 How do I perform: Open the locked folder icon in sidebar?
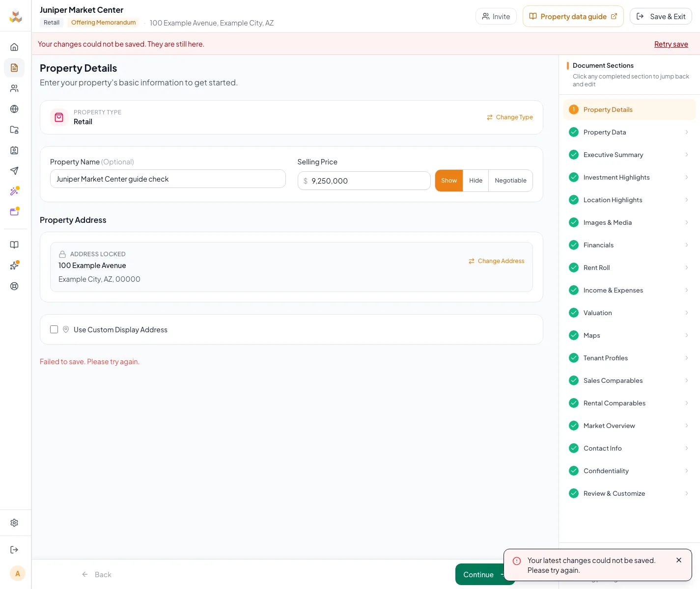[14, 130]
